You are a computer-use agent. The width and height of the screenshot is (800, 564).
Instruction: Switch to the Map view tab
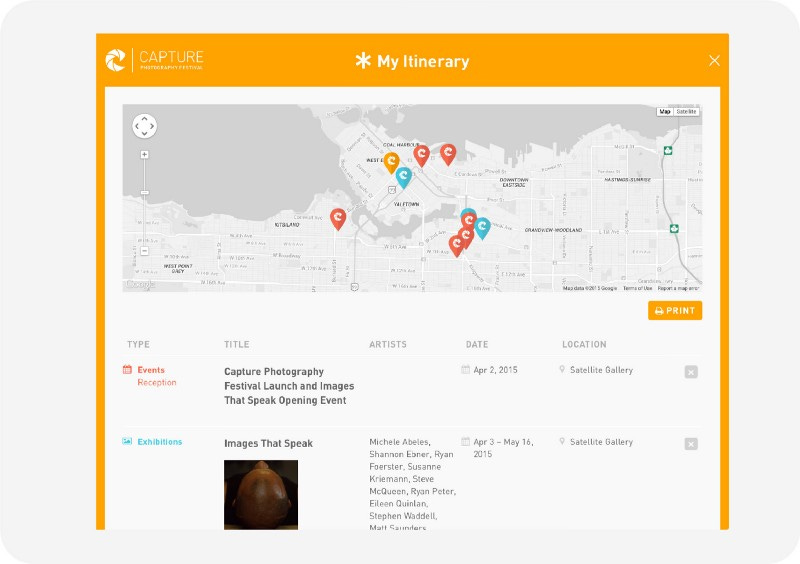click(665, 111)
